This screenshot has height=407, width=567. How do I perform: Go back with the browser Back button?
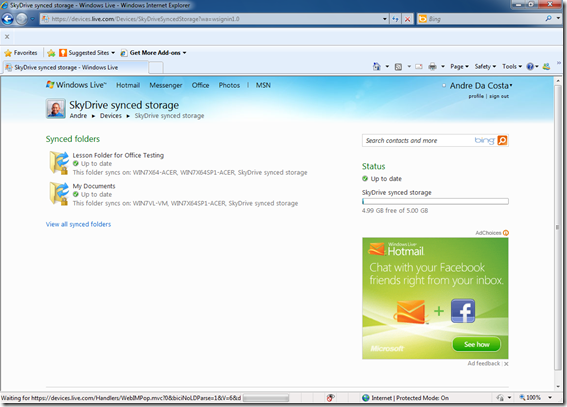point(7,19)
